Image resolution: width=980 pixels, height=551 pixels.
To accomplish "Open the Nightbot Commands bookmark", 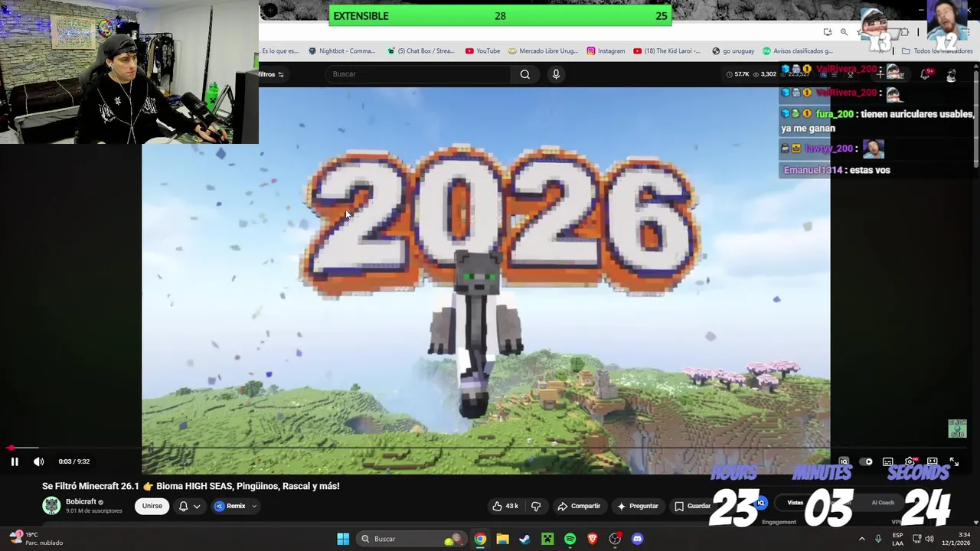I will 341,51.
